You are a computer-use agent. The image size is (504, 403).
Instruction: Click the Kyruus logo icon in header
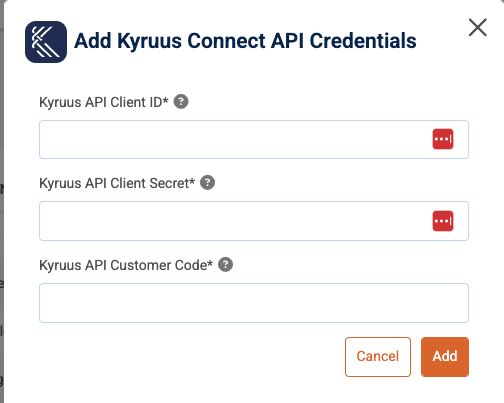[46, 42]
